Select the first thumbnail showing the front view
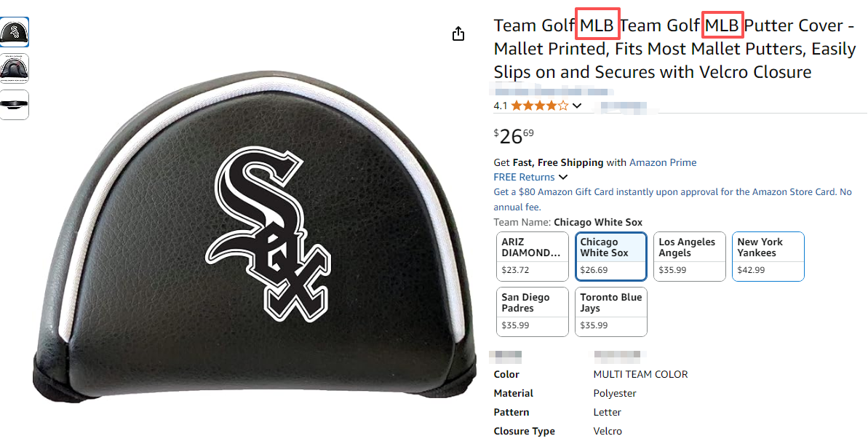Image resolution: width=868 pixels, height=444 pixels. tap(15, 32)
